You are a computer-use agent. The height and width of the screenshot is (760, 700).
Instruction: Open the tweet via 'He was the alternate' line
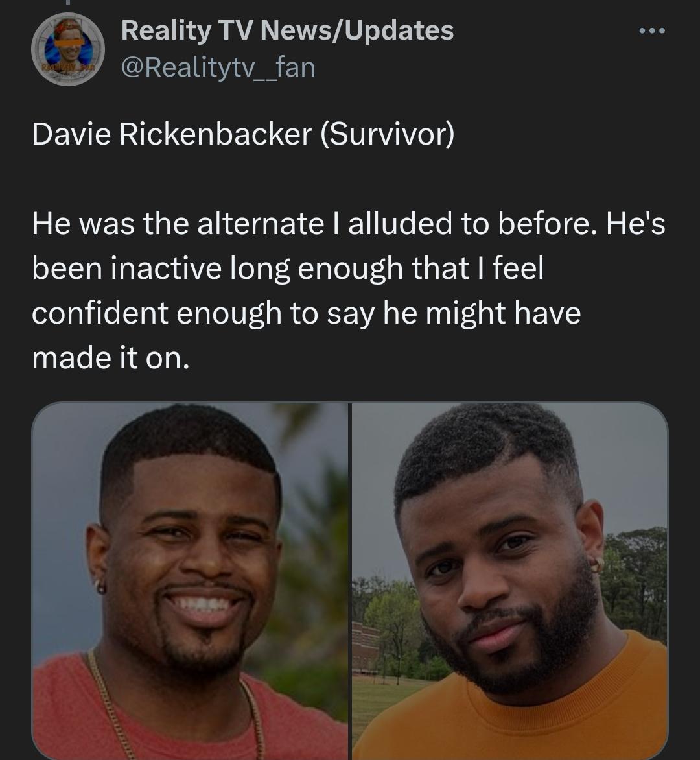(x=348, y=224)
